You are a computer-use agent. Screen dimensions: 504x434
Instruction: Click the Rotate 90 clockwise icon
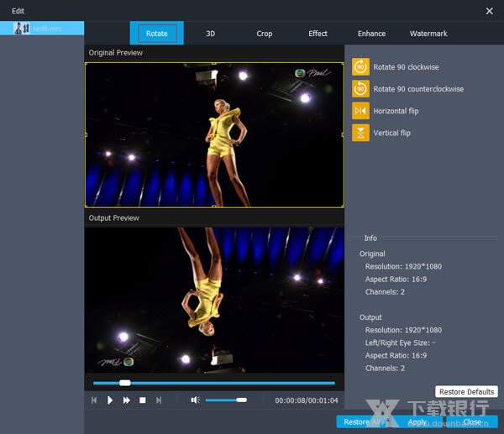(360, 67)
